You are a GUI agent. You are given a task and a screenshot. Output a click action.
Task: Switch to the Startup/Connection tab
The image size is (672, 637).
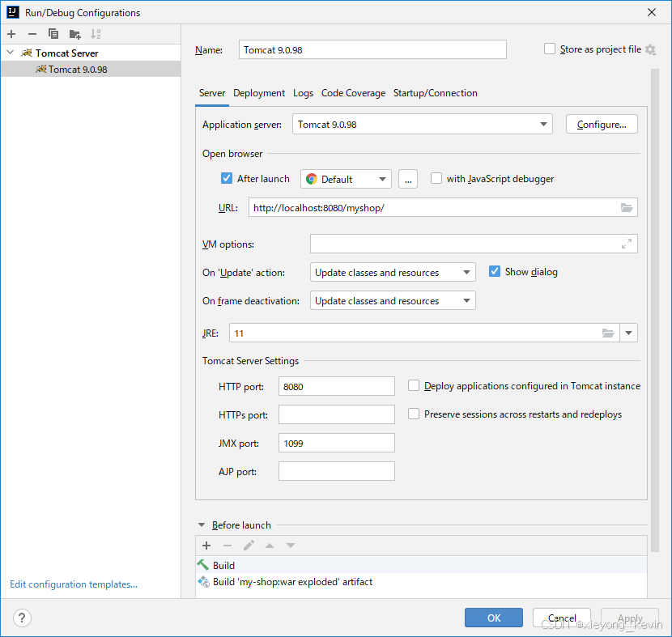435,93
